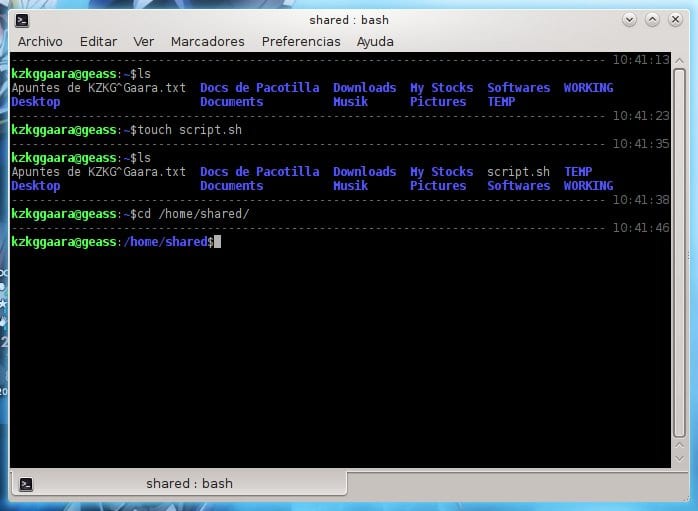This screenshot has width=698, height=511.
Task: Open the Ayuda menu
Action: (x=375, y=42)
